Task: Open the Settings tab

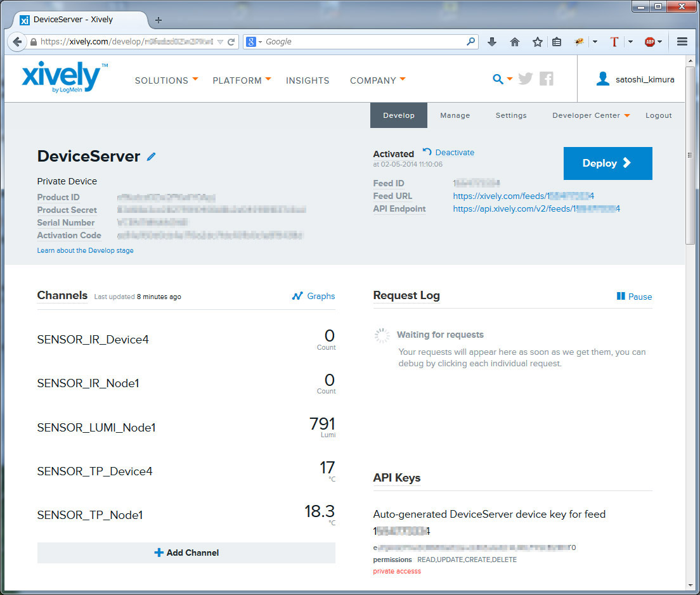Action: point(511,115)
